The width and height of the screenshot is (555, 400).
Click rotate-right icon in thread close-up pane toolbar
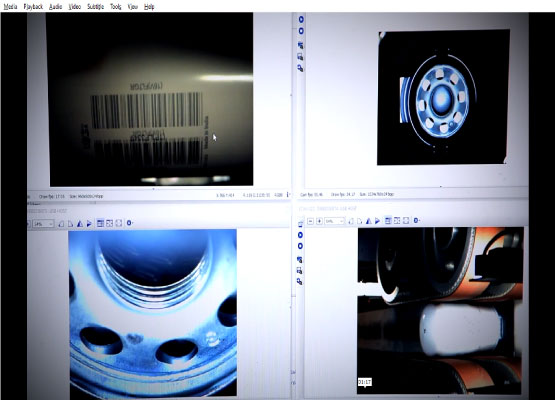pos(70,224)
